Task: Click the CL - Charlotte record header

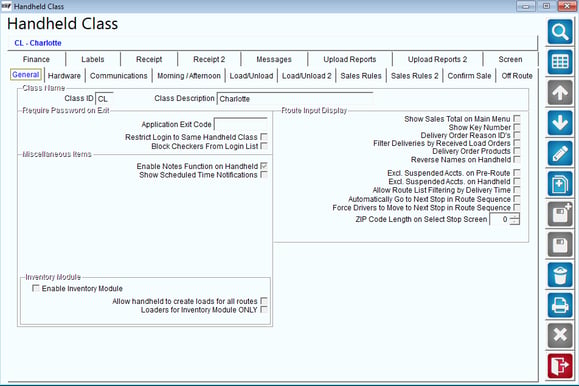Action: (x=38, y=43)
